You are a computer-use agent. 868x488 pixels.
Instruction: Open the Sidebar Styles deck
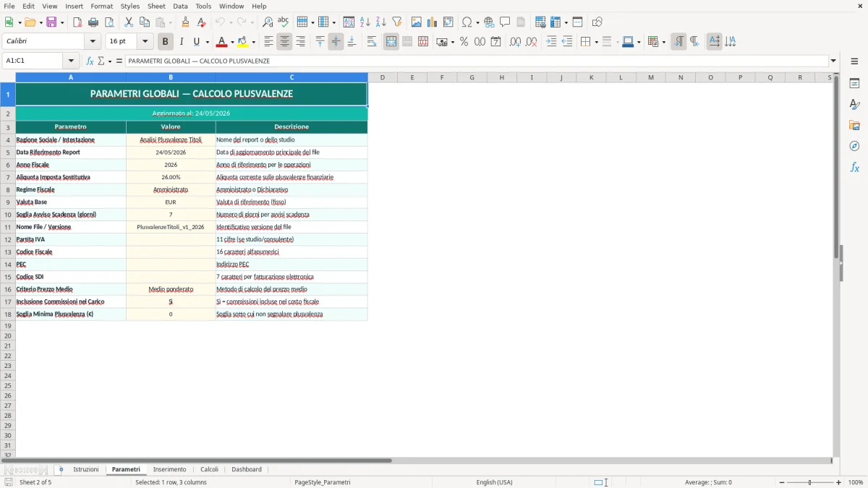coord(854,105)
